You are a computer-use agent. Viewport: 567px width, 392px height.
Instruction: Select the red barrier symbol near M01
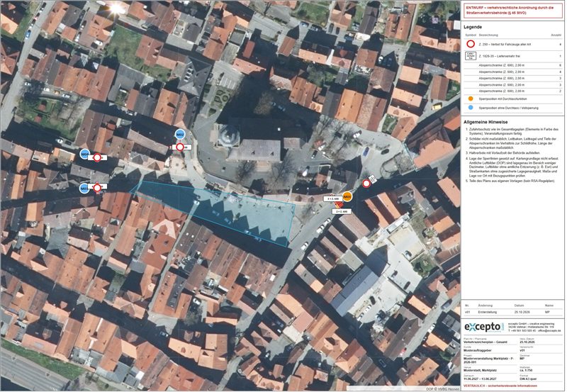(339, 206)
